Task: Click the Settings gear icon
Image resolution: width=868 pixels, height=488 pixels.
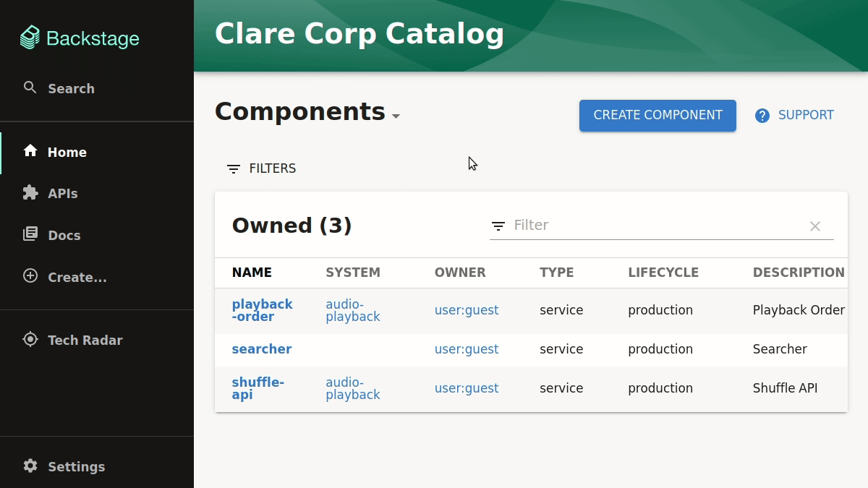Action: 30,466
